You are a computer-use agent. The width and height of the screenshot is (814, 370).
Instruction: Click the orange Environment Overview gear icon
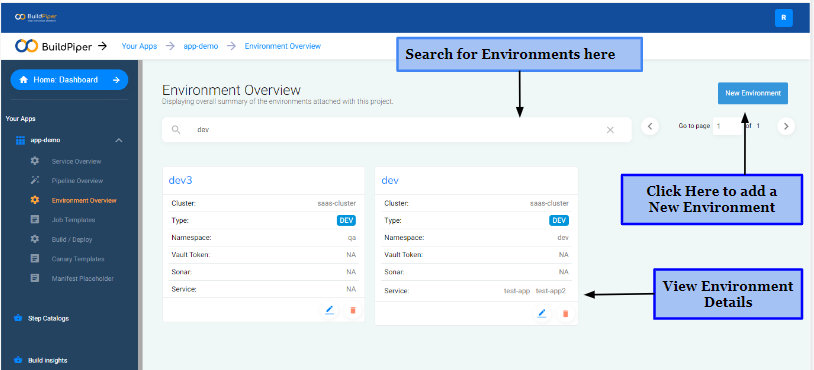point(35,200)
